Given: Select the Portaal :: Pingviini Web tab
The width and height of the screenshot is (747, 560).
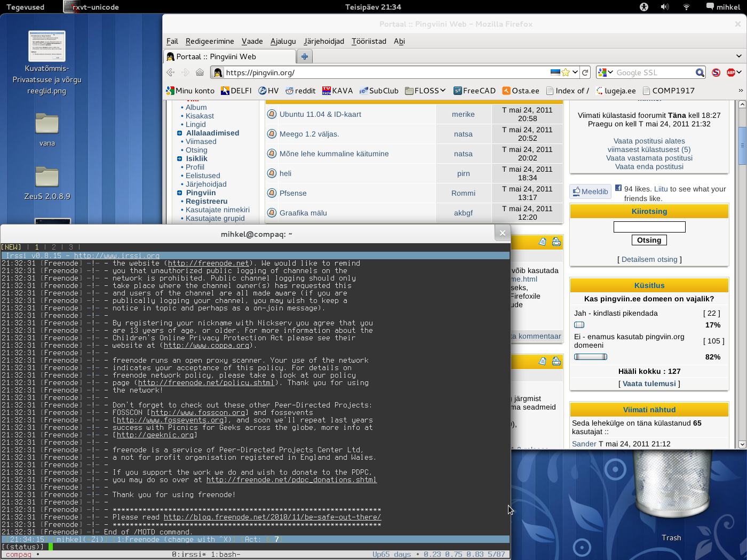Looking at the screenshot, I should [x=228, y=57].
